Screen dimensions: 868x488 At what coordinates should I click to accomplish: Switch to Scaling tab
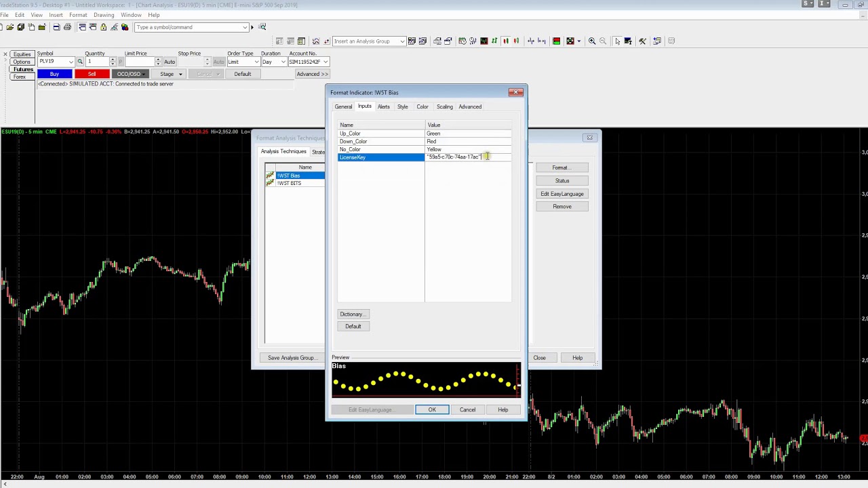[445, 106]
